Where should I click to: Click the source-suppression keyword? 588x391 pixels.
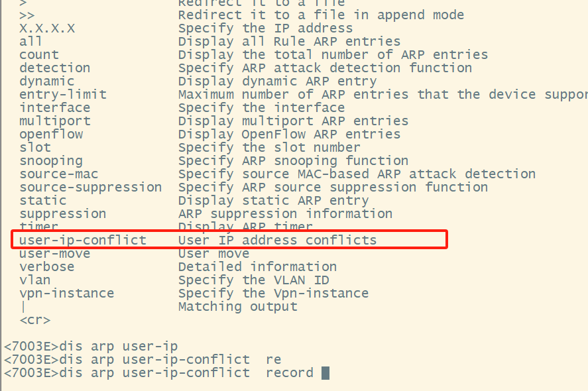[x=90, y=187]
